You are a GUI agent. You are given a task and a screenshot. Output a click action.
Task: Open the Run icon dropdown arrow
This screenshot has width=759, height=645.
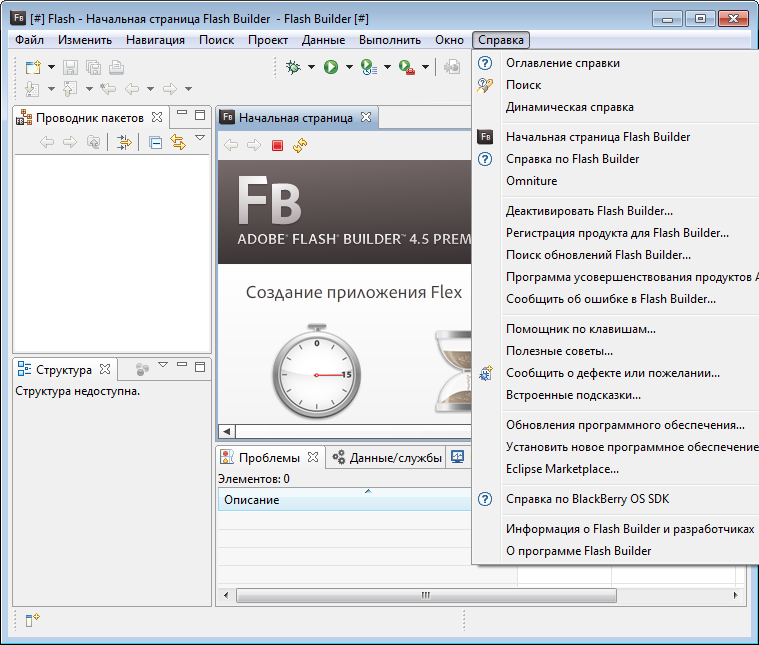(x=349, y=67)
